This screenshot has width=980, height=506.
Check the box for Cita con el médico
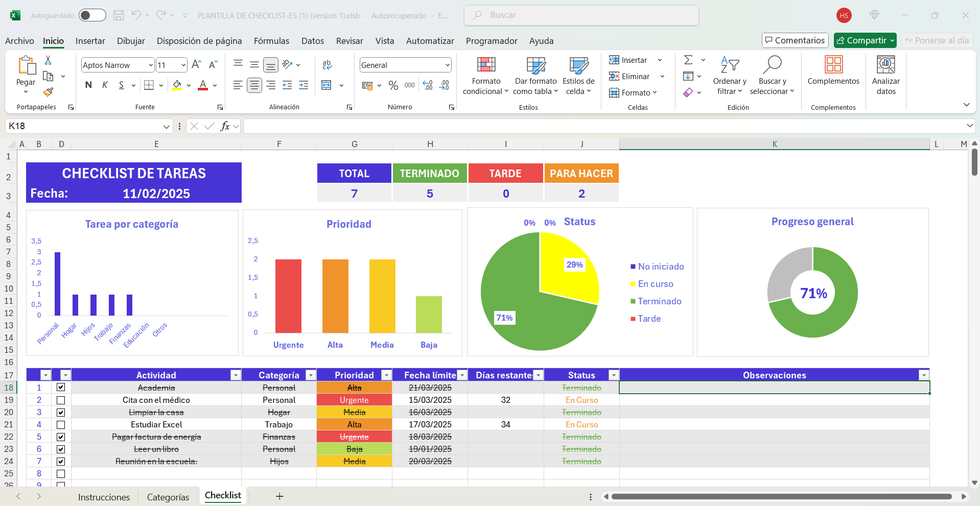pyautogui.click(x=61, y=400)
